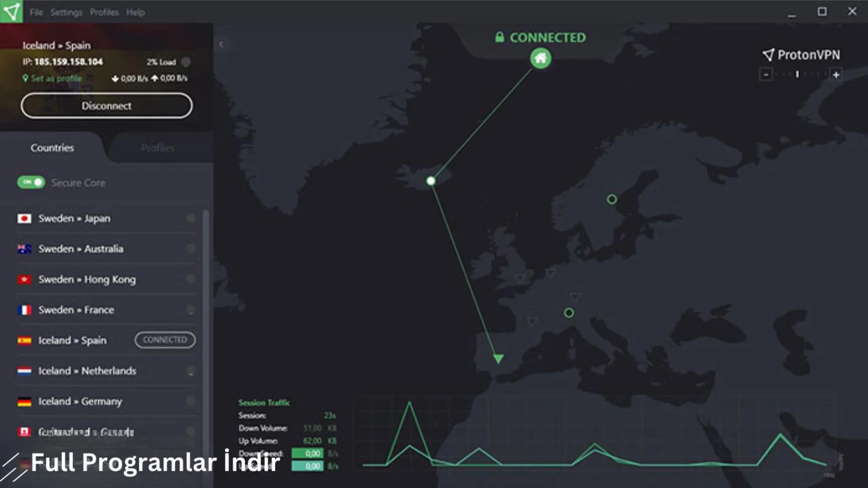The image size is (868, 488).
Task: Click the UK triangle marker on map
Action: click(520, 278)
